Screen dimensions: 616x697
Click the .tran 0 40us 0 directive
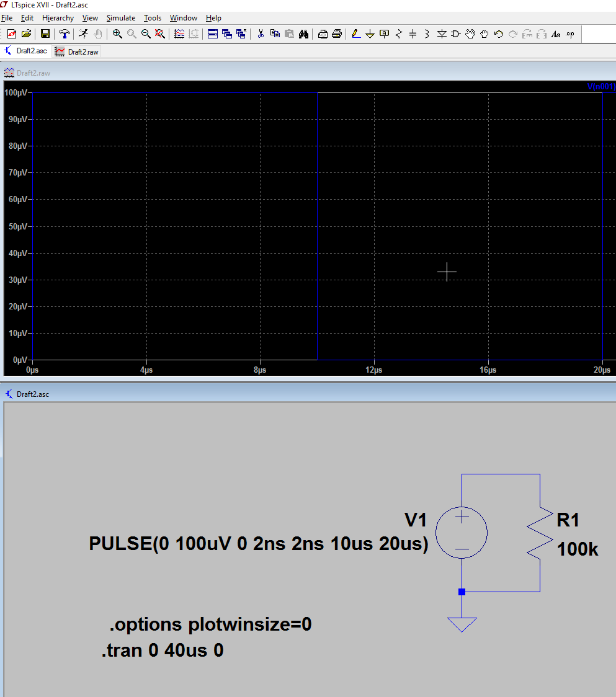[x=163, y=650]
